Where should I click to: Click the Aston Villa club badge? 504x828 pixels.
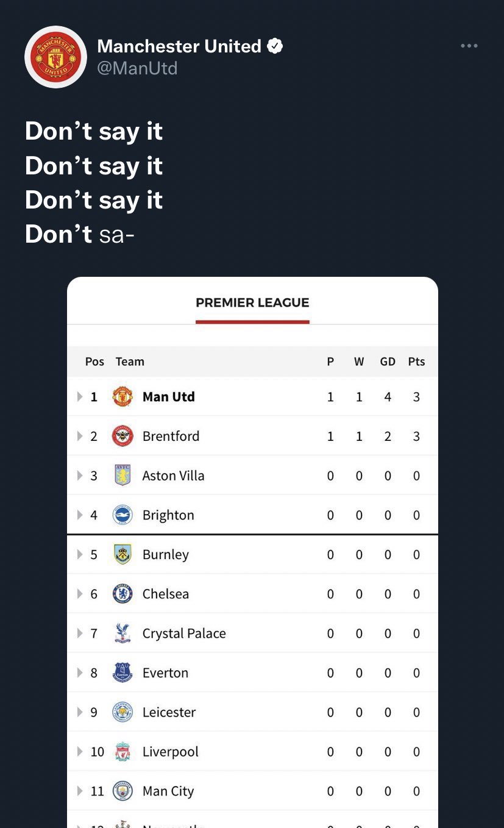pyautogui.click(x=122, y=476)
